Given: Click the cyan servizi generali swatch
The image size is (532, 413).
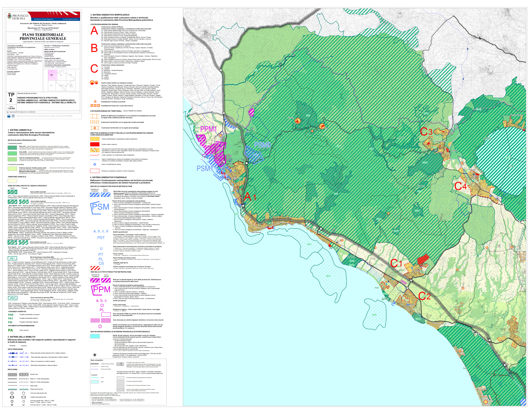Looking at the screenshot, I should [x=95, y=336].
